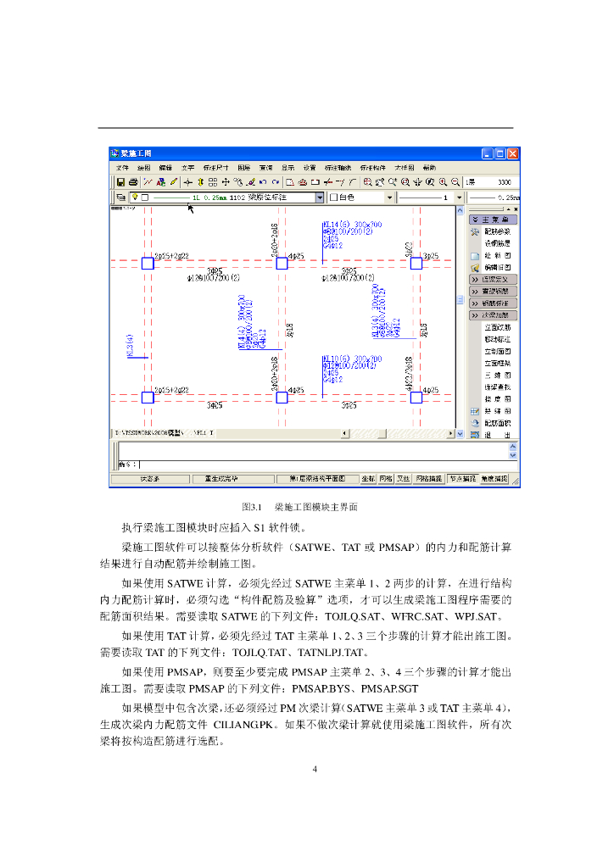Click 移动标注 in the side menu
This screenshot has height=868, width=614.
click(498, 339)
